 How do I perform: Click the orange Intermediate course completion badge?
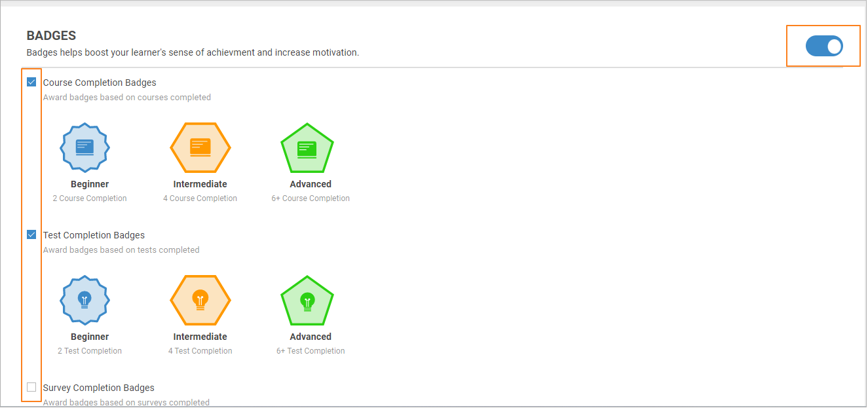(200, 147)
